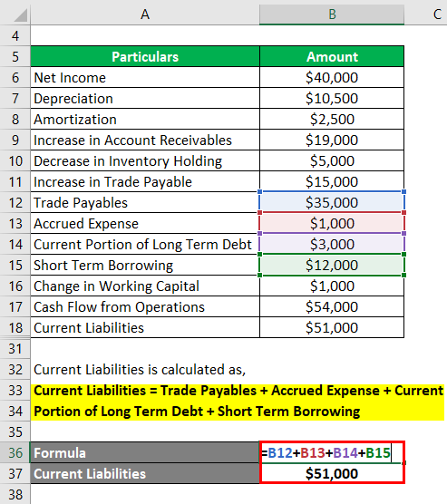
Task: Select row 4 header
Action: coord(15,35)
